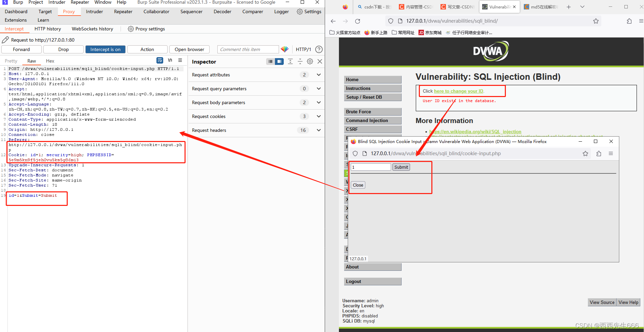Switch to the md5 online decrypt tab
Viewport: 644px width, 332px height.
pyautogui.click(x=541, y=7)
